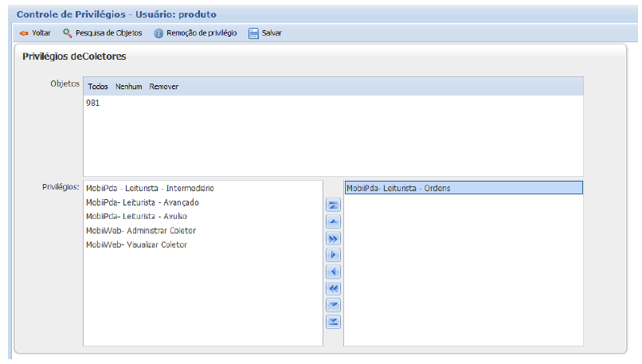Click Remover in the Objetos header

164,87
